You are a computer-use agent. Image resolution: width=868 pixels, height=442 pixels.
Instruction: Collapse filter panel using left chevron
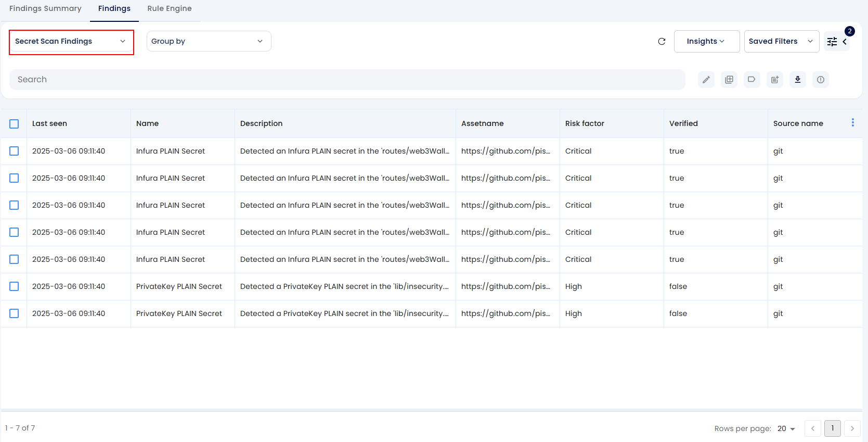[845, 42]
